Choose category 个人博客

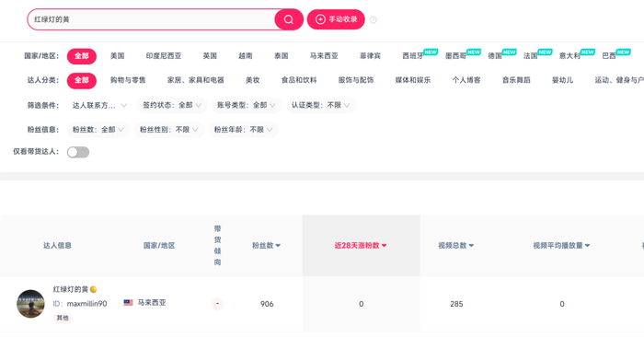pos(466,80)
